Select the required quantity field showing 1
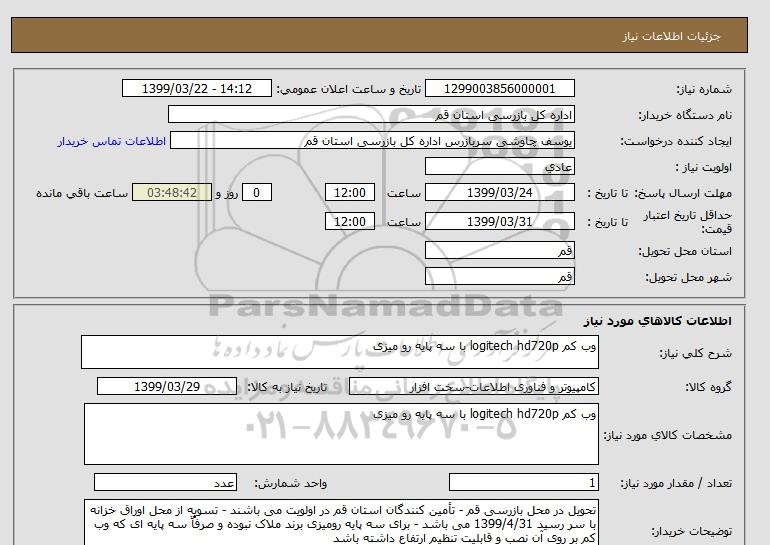The image size is (770, 545). coord(523,483)
